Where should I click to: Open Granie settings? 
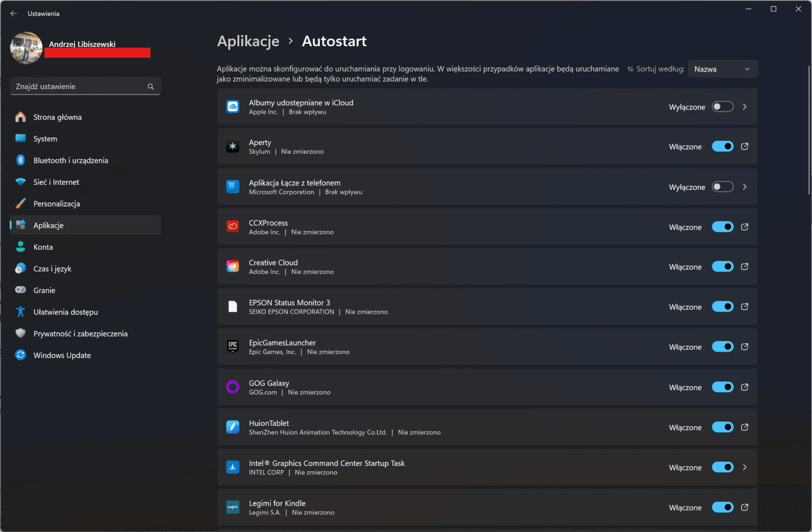pyautogui.click(x=85, y=290)
